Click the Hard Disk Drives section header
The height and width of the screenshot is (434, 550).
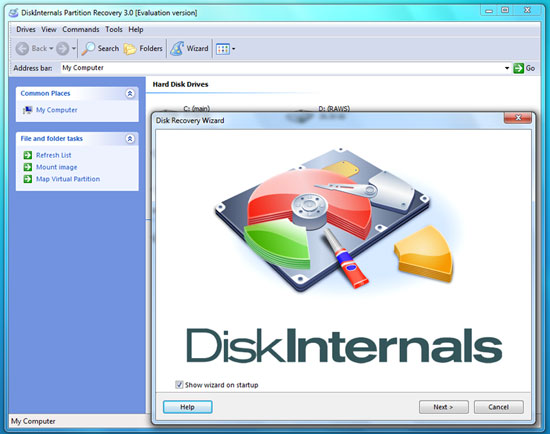click(x=180, y=84)
